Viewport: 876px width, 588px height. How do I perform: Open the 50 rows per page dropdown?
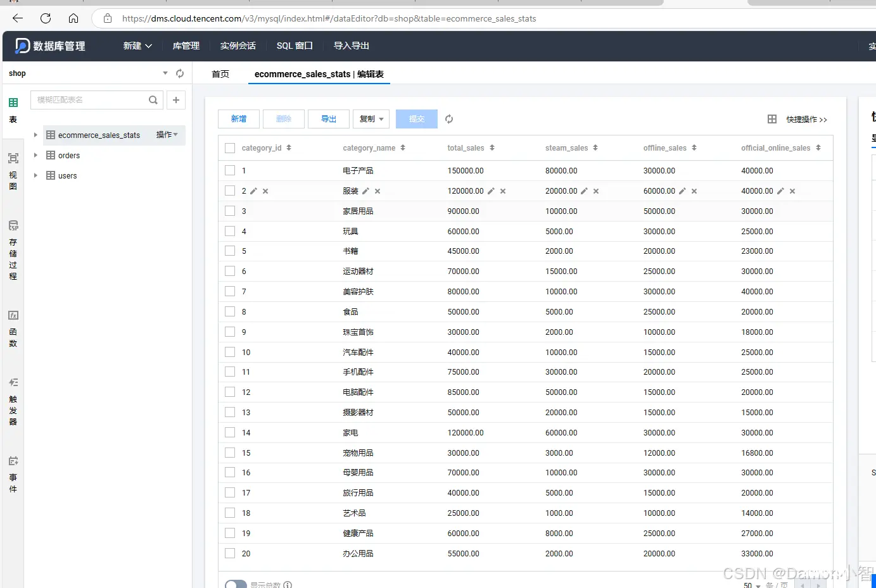752,585
